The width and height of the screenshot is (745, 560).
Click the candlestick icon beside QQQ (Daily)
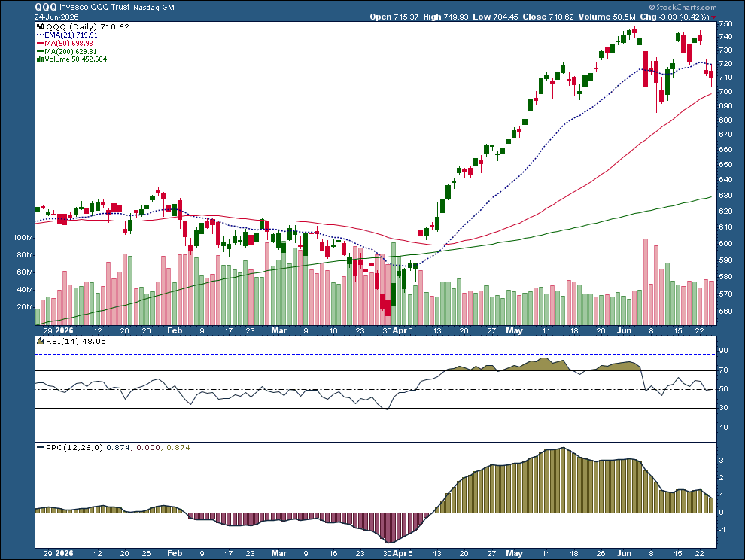click(41, 27)
